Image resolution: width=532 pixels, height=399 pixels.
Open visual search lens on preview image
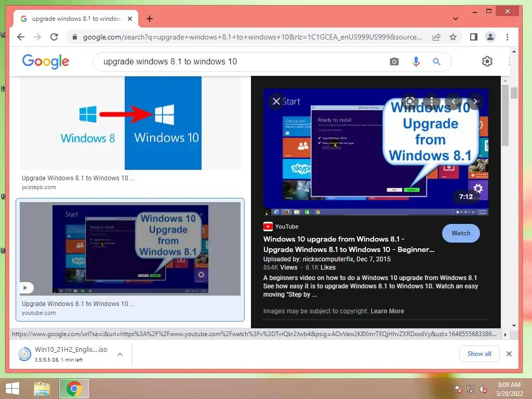coord(410,101)
